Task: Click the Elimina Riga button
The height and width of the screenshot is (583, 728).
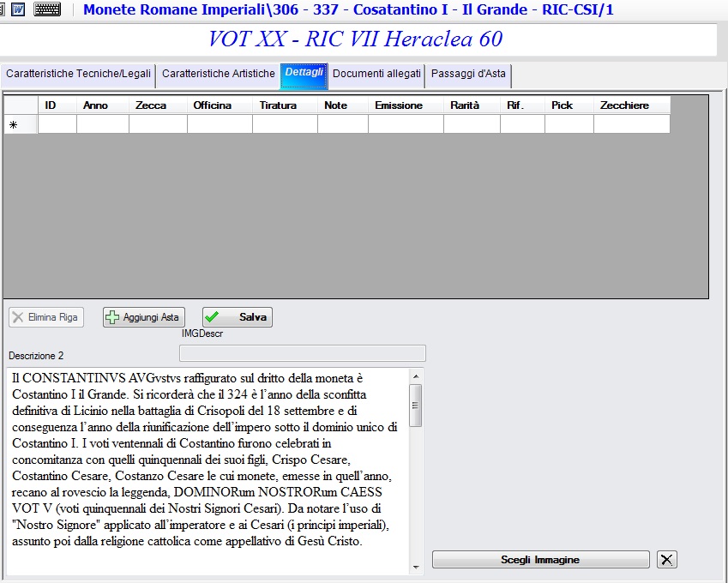Action: (x=46, y=317)
